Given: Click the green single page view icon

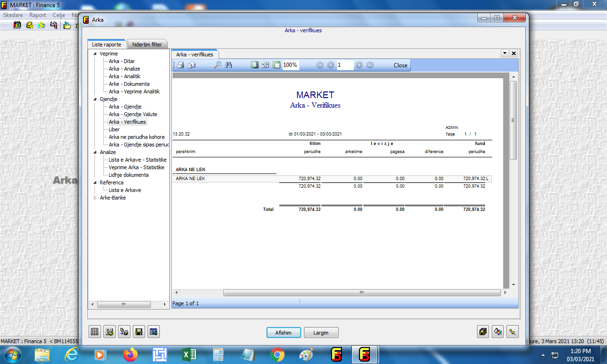Looking at the screenshot, I should (x=255, y=65).
